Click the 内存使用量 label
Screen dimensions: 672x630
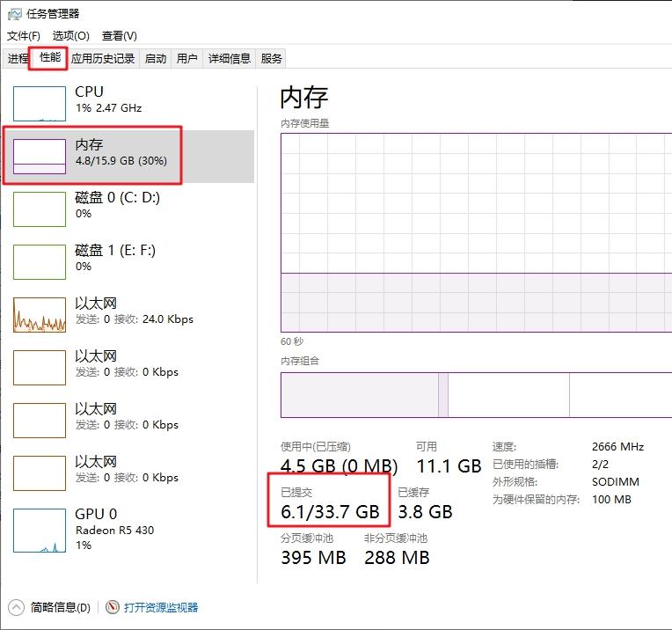(304, 123)
